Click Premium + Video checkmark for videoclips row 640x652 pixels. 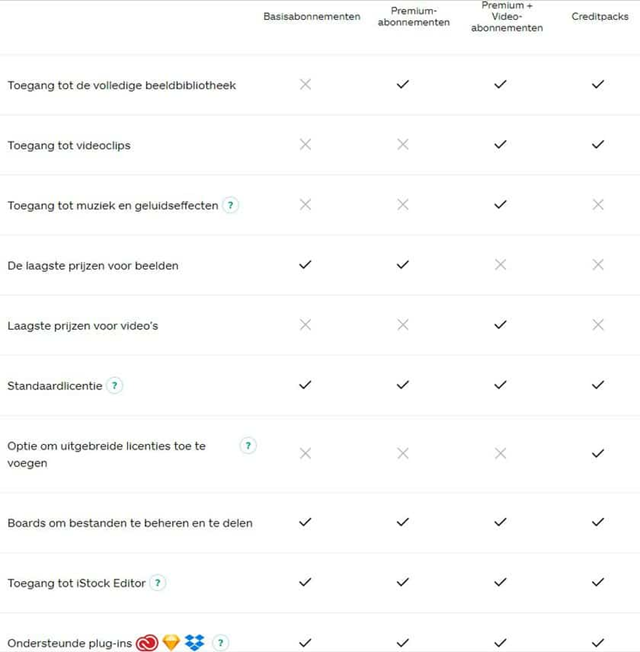coord(500,145)
